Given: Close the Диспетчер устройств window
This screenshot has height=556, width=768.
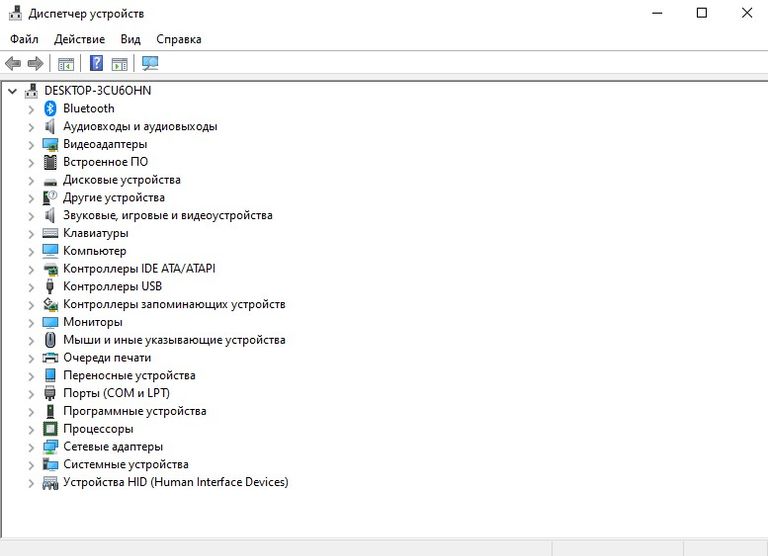Looking at the screenshot, I should pyautogui.click(x=746, y=13).
